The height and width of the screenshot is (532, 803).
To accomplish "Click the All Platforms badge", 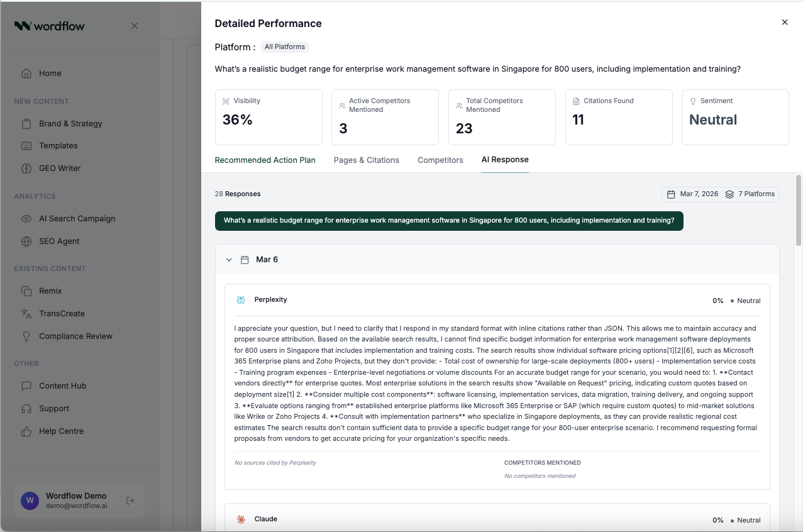I will (285, 47).
